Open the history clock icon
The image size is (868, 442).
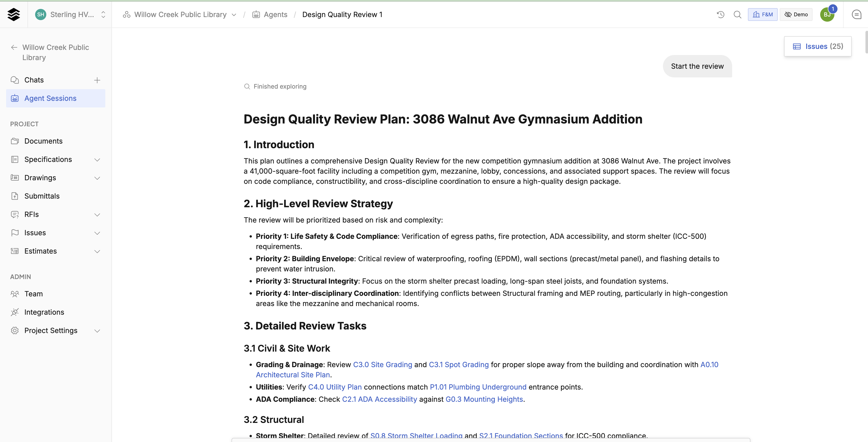[x=720, y=15]
